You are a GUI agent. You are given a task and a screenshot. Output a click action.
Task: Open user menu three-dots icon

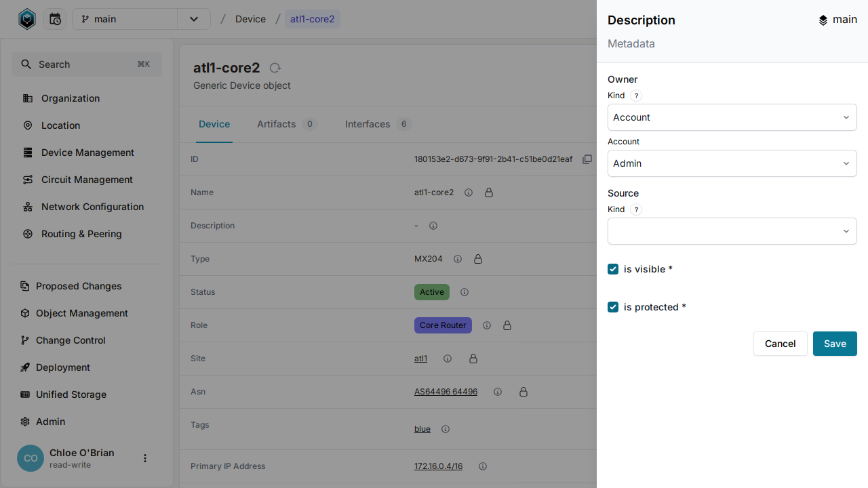click(x=144, y=458)
